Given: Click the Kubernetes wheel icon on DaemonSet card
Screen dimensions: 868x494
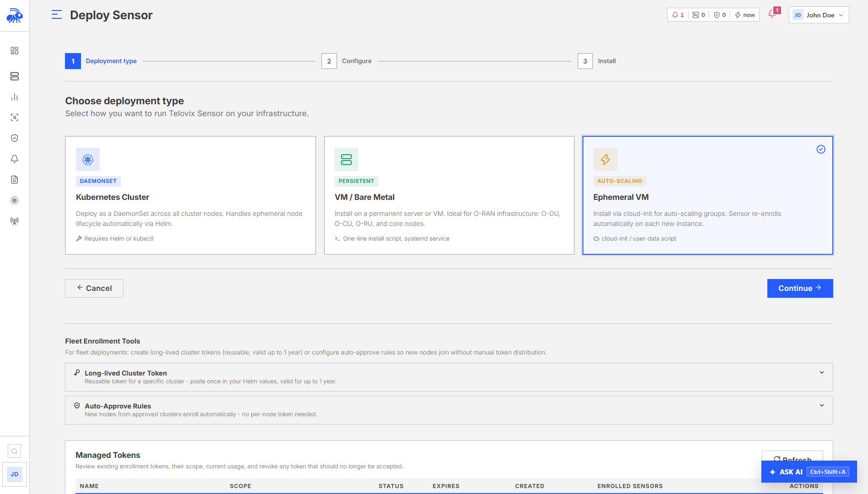Looking at the screenshot, I should 88,160.
